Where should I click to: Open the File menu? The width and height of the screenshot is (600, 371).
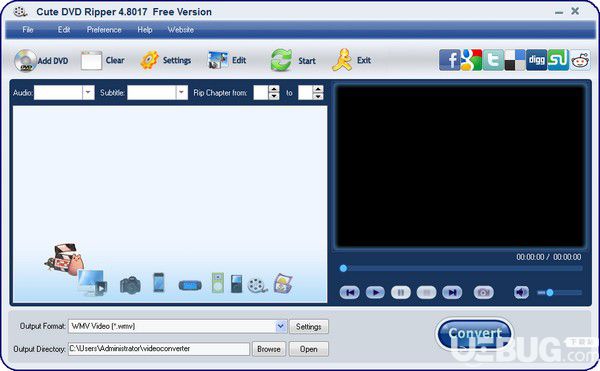coord(28,29)
